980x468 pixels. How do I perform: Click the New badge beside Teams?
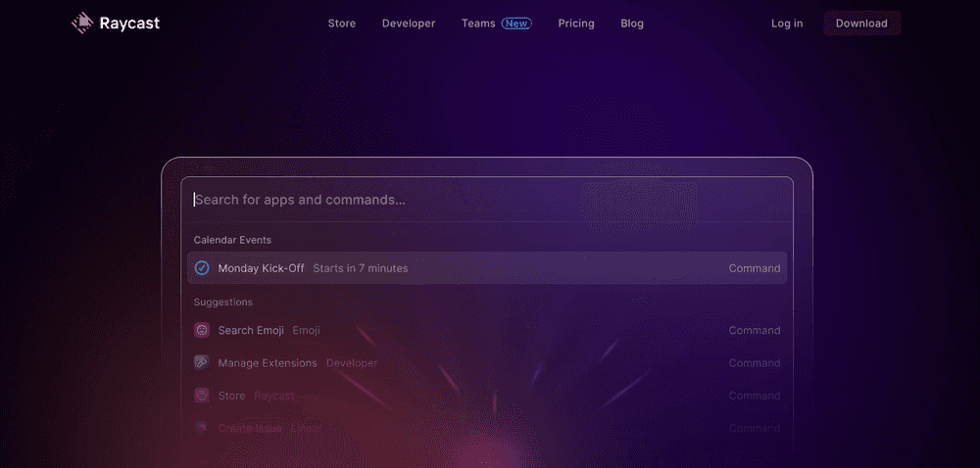tap(516, 23)
